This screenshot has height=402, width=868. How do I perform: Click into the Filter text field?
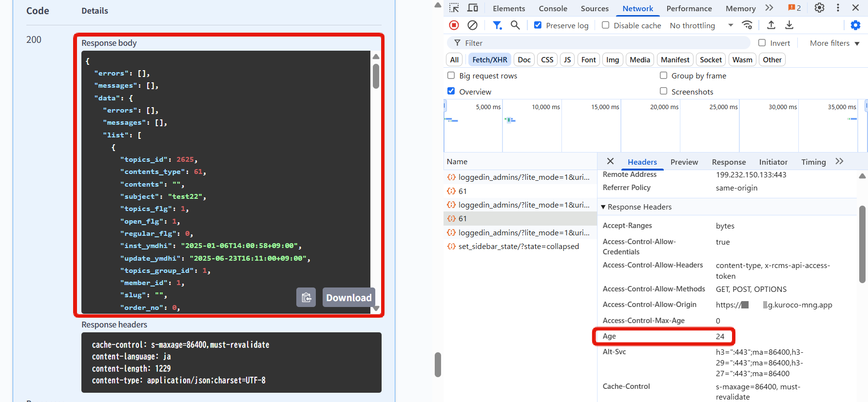pyautogui.click(x=604, y=43)
